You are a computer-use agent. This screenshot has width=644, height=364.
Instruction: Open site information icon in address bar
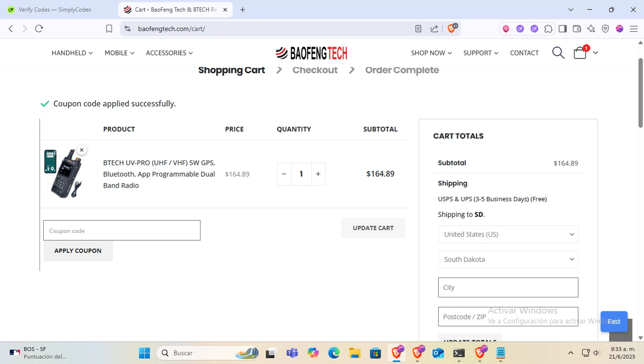pos(128,29)
